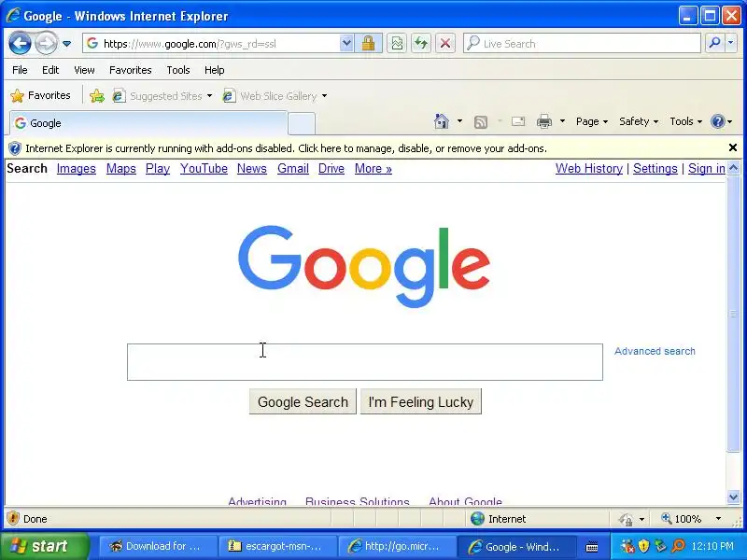The height and width of the screenshot is (560, 747).
Task: Expand the Home button dropdown arrow
Action: (459, 121)
